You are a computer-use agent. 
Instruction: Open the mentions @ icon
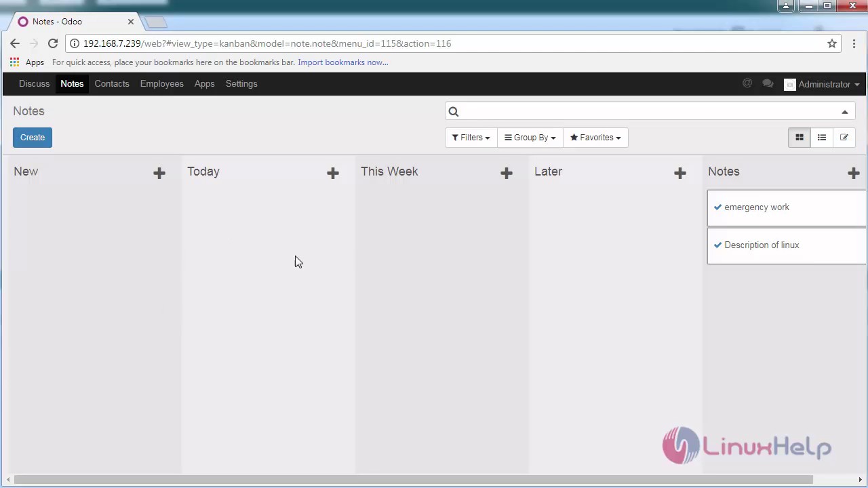[747, 83]
